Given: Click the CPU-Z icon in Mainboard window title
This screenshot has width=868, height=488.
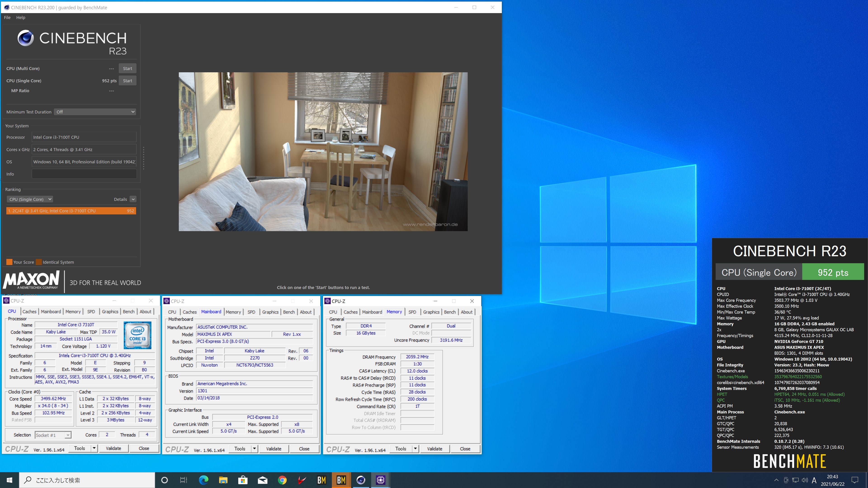Looking at the screenshot, I should click(x=166, y=301).
